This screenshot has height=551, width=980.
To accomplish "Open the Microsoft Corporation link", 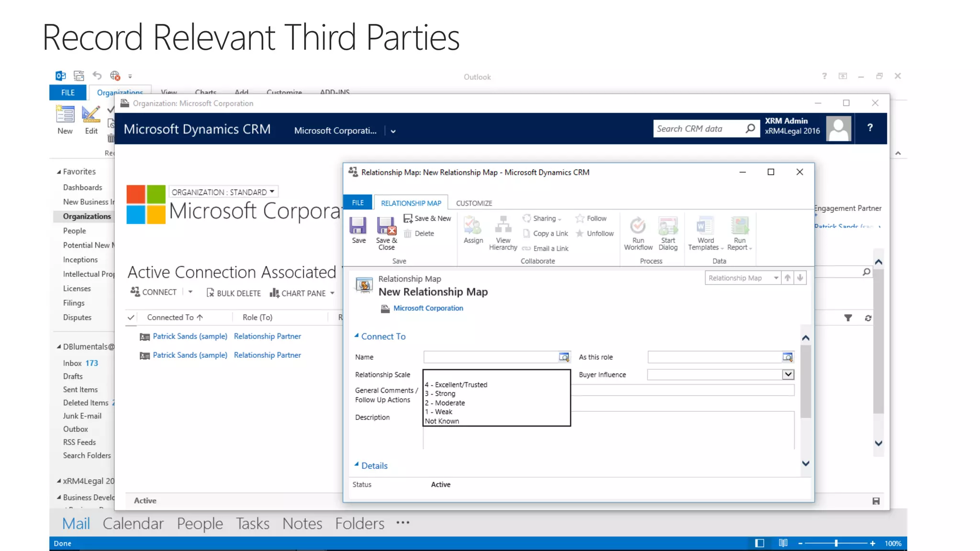I will (428, 309).
